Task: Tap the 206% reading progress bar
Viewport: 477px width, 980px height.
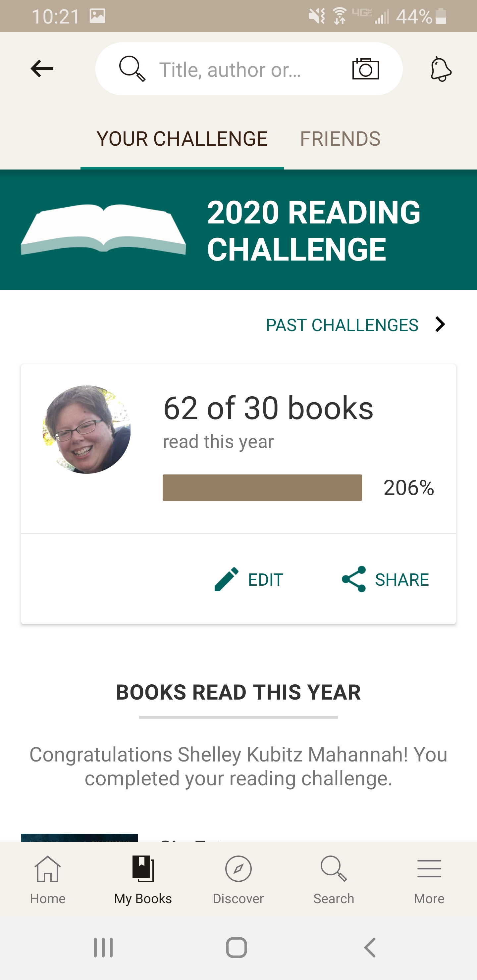Action: coord(262,487)
